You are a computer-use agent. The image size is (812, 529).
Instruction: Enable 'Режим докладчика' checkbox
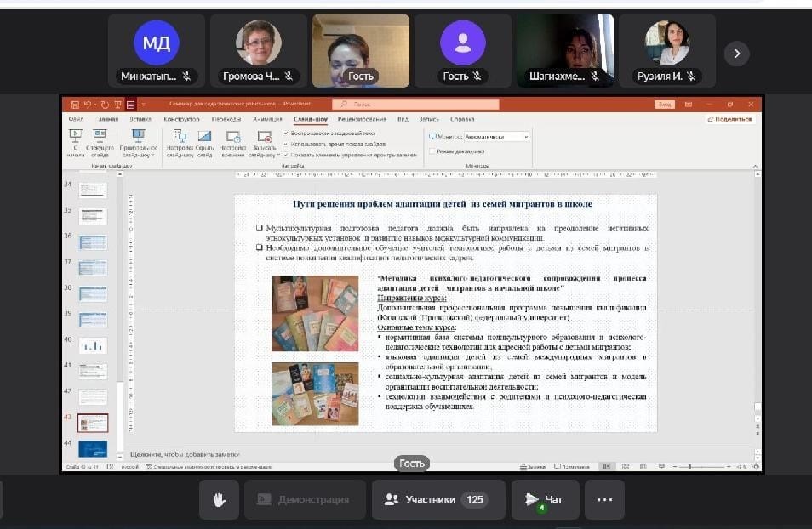pyautogui.click(x=432, y=151)
